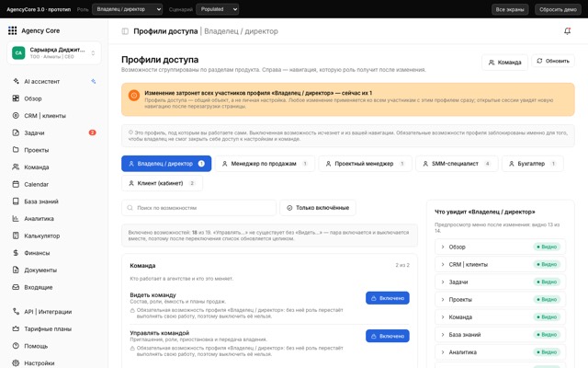Click the CRM | клиенты sidebar icon
This screenshot has height=368, width=588.
(x=16, y=116)
